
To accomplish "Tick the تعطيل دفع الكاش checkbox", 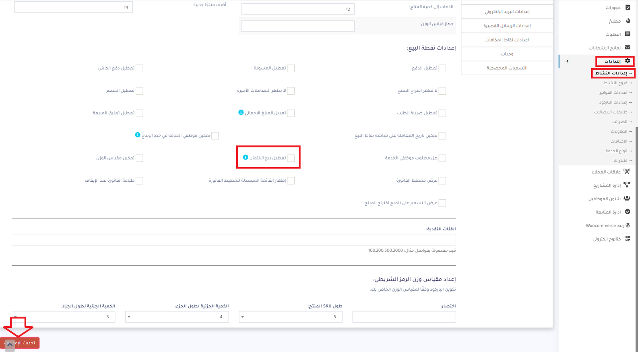I will tap(140, 68).
